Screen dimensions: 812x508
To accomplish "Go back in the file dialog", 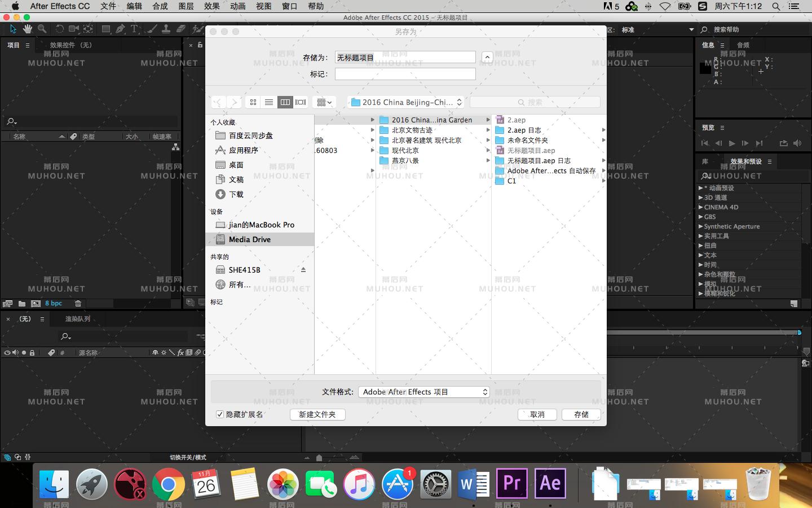I will 218,102.
